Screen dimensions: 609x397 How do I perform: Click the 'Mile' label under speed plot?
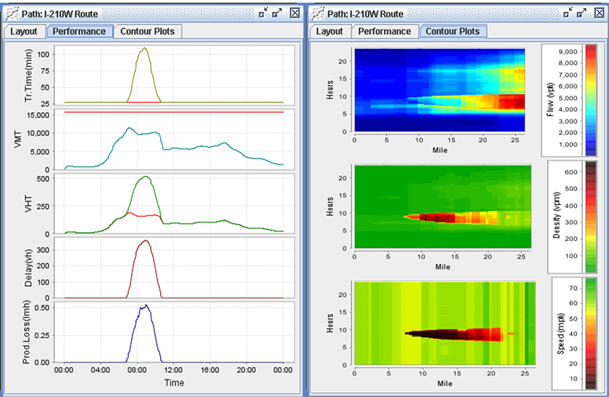(445, 383)
